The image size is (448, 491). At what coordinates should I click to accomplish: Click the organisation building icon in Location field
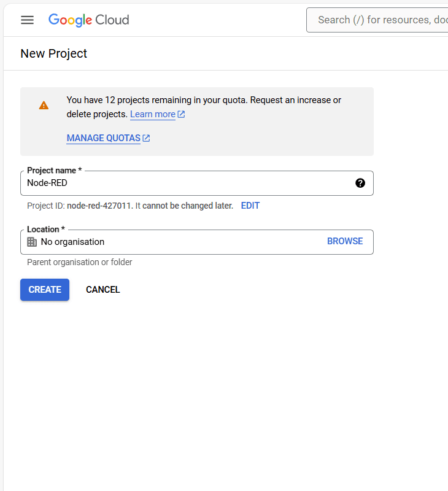31,241
